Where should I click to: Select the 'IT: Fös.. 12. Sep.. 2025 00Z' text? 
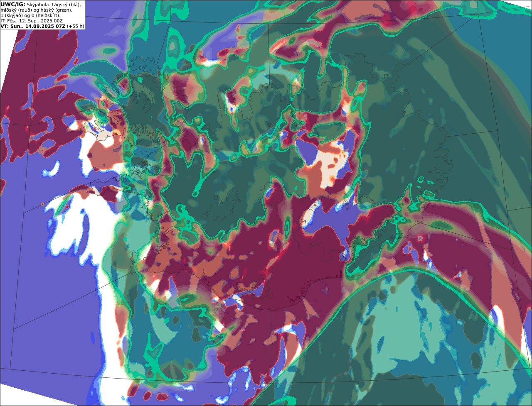(32, 21)
